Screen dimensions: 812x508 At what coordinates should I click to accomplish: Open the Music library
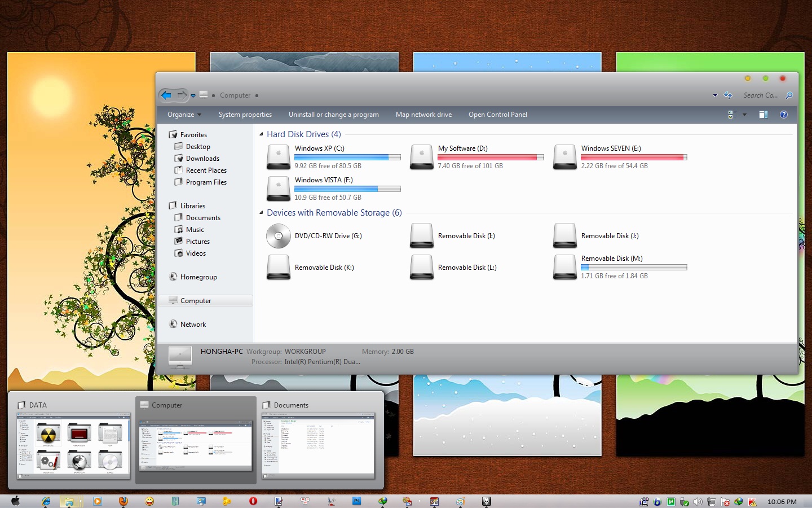coord(195,230)
